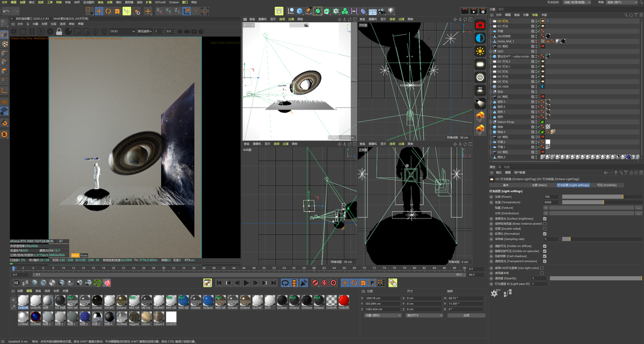Screen dimensions: 644x344
Task: Click the light bulb icon in toolbar
Action: pyautogui.click(x=391, y=11)
